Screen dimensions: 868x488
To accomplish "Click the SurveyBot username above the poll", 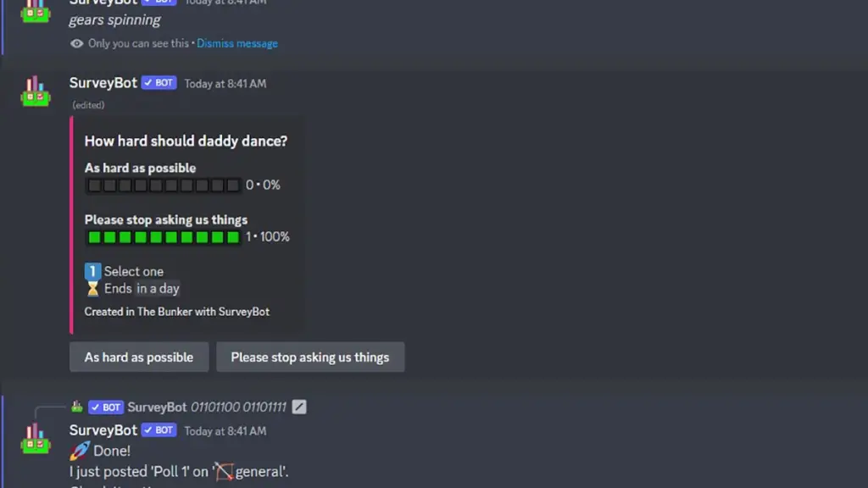I will point(103,83).
